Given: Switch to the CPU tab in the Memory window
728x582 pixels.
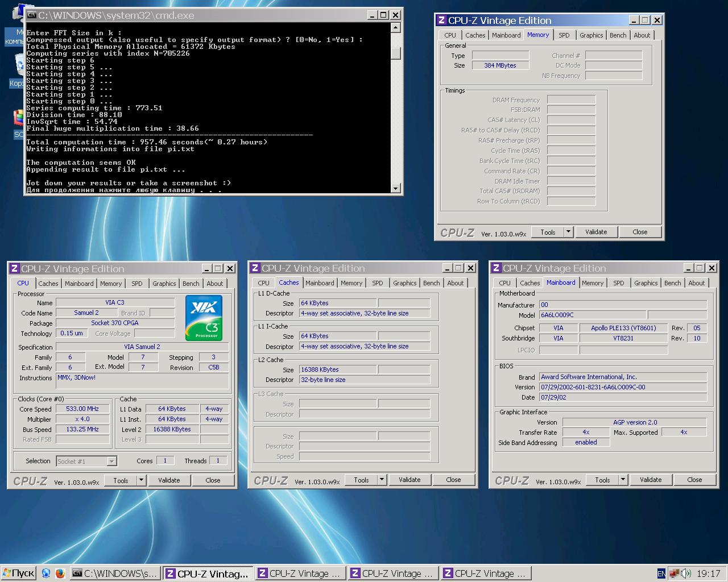Looking at the screenshot, I should click(x=450, y=35).
